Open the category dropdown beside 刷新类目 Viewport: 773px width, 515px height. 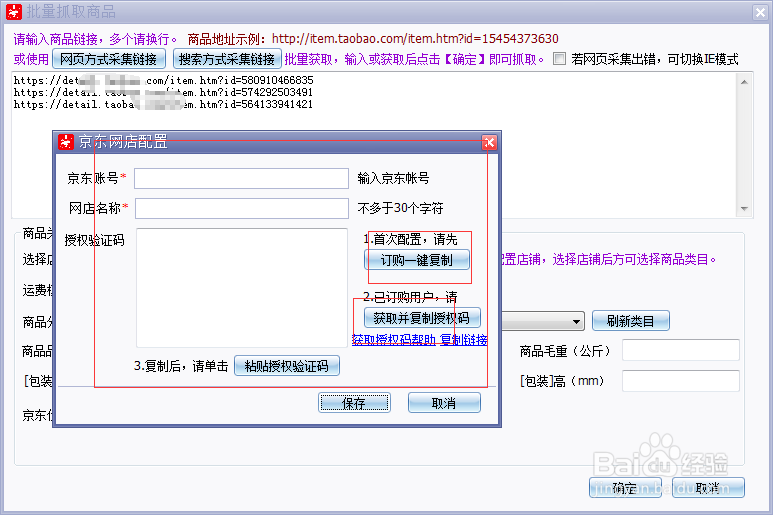[x=576, y=322]
